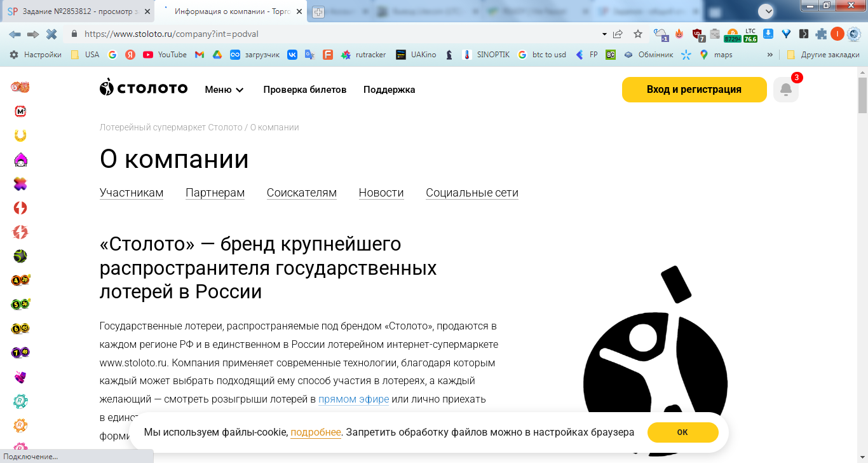
Task: Open the Русское лото barrels icon in sidebar
Action: [x=20, y=87]
